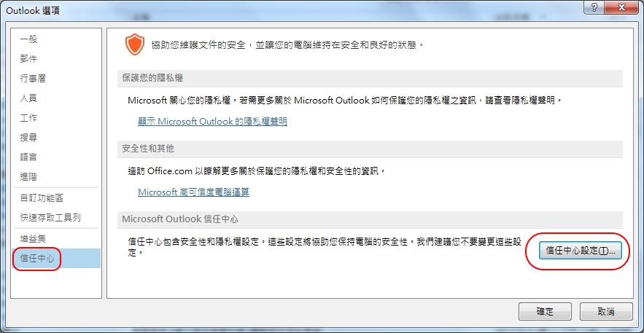Follow the Microsoft 高可信度電腦運算 link
The width and height of the screenshot is (644, 333).
tap(193, 192)
